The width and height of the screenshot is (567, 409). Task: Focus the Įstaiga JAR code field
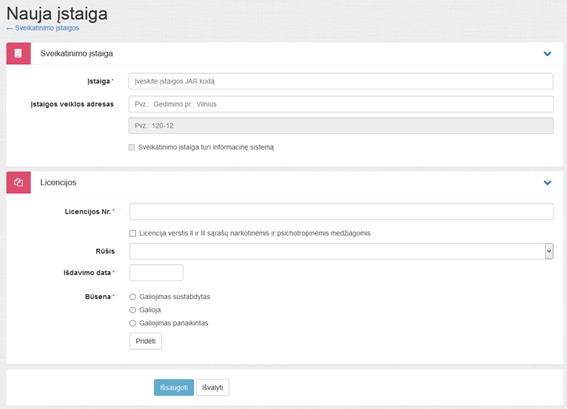[x=341, y=81]
